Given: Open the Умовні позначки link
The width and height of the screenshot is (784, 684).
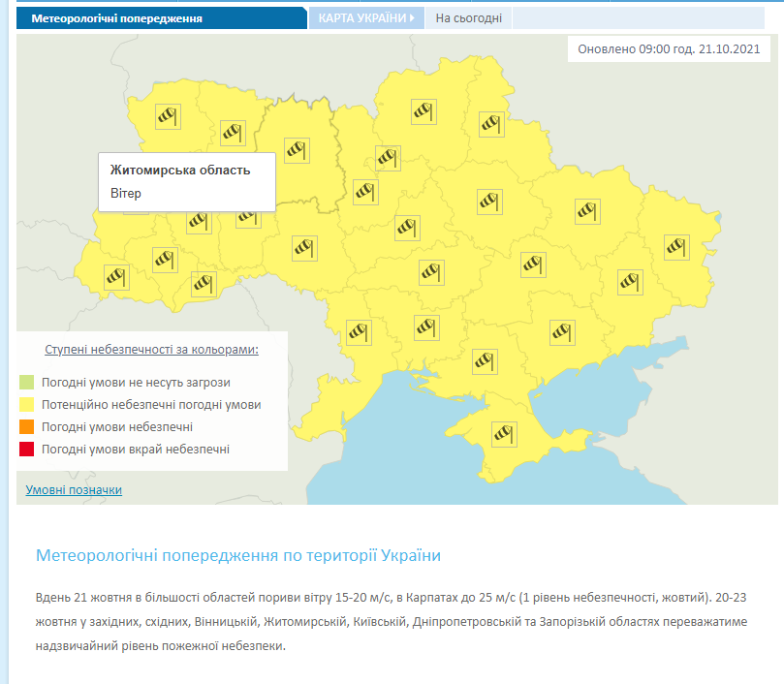Looking at the screenshot, I should tap(74, 490).
